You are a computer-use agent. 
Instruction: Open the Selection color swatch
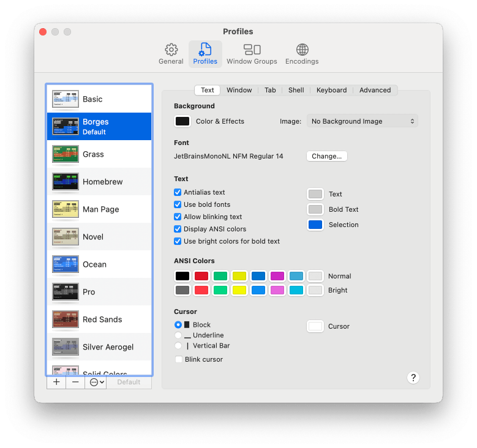tap(315, 225)
